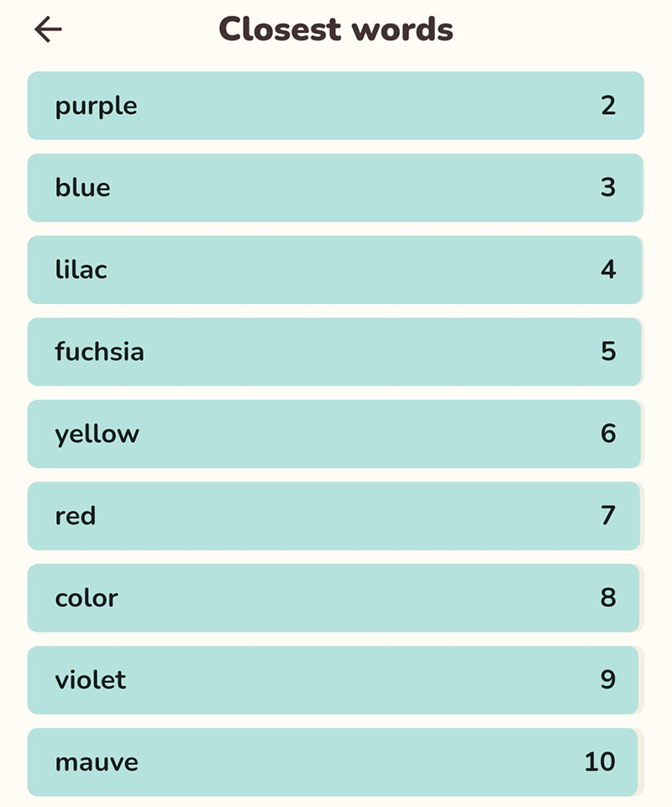The image size is (672, 807).
Task: Click the Closest words title
Action: (336, 29)
